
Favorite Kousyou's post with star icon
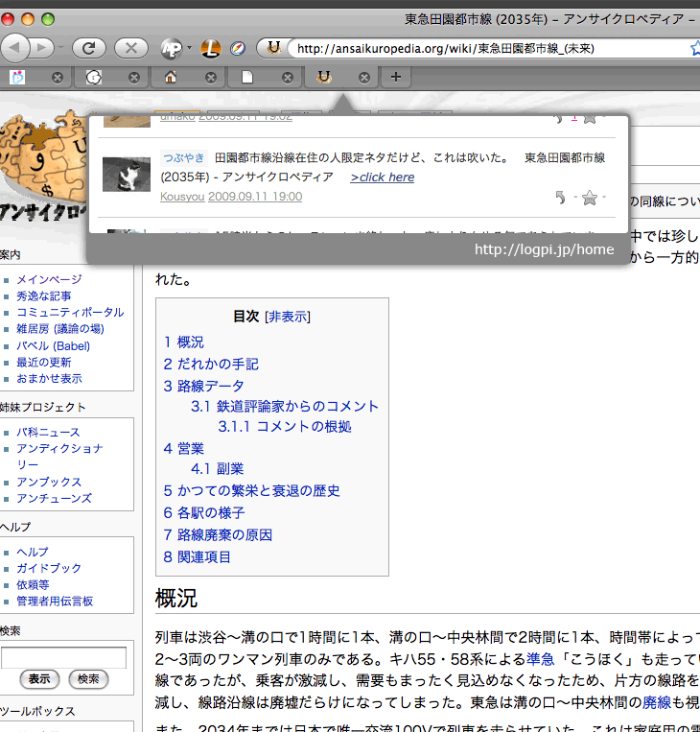click(590, 198)
